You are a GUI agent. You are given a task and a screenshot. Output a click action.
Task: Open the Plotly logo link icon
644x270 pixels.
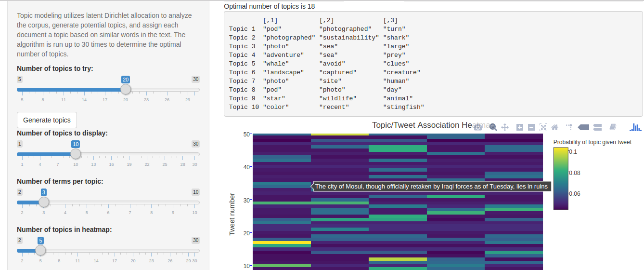pos(635,127)
